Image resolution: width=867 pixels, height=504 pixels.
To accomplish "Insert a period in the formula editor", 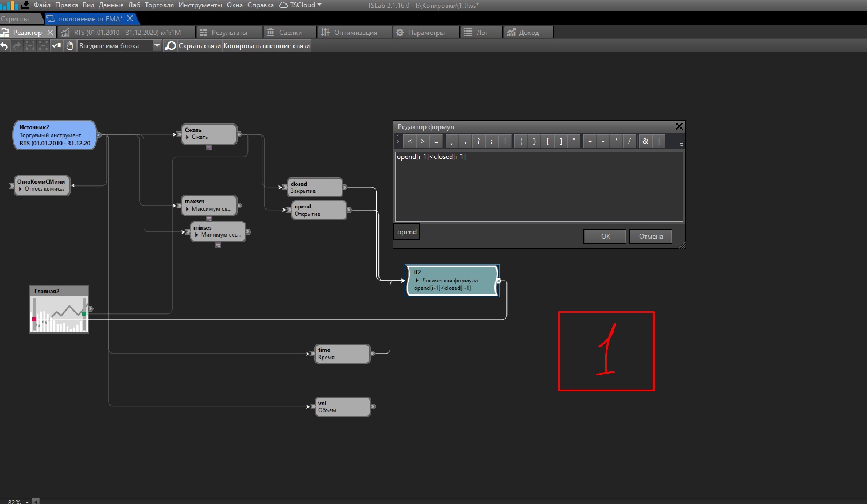I will point(465,141).
